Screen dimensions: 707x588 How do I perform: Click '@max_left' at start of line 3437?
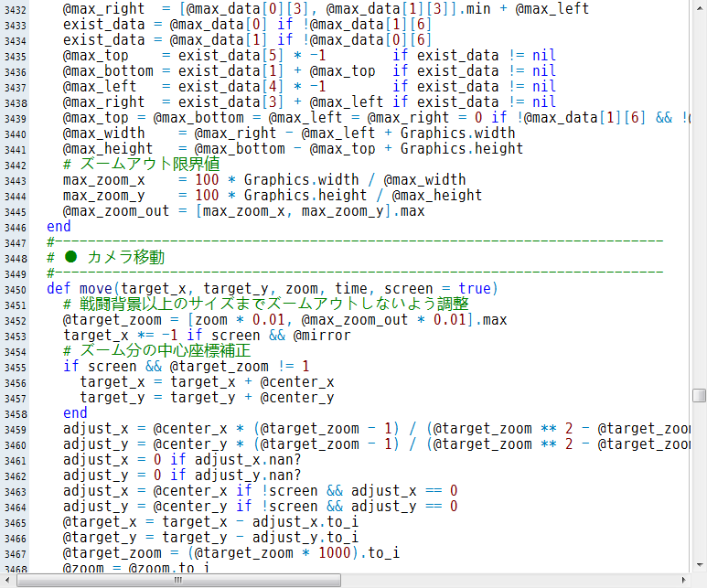100,87
